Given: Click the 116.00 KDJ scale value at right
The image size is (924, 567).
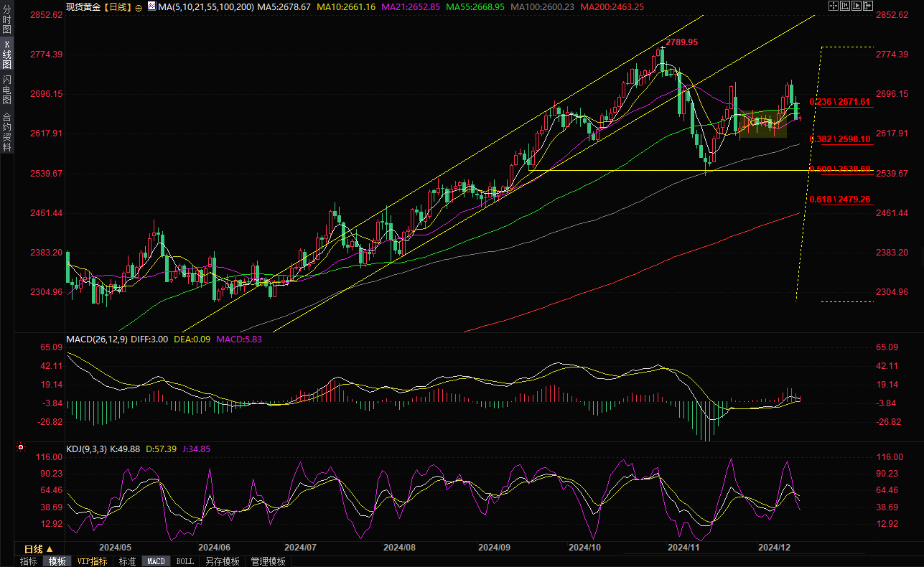Looking at the screenshot, I should (889, 456).
